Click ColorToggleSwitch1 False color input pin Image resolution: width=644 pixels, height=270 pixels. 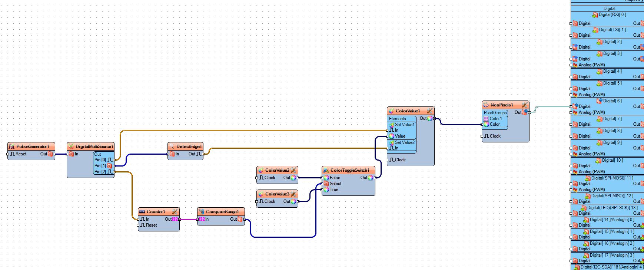pos(326,178)
